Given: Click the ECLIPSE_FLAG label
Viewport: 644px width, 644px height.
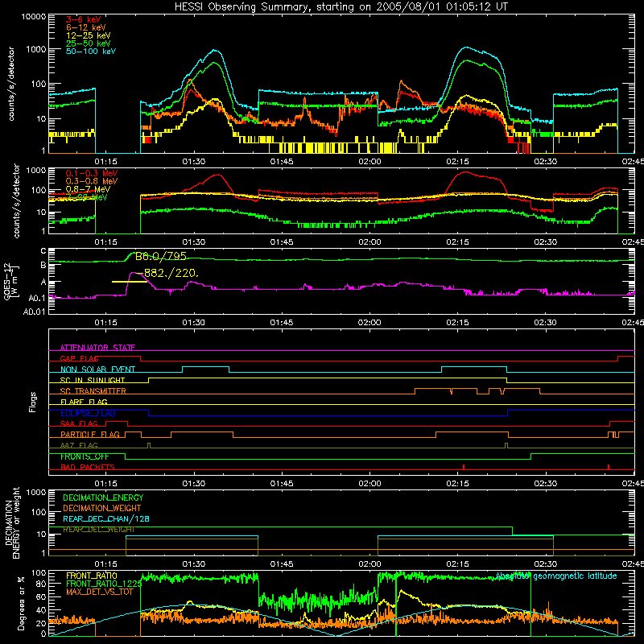Looking at the screenshot, I should click(88, 413).
